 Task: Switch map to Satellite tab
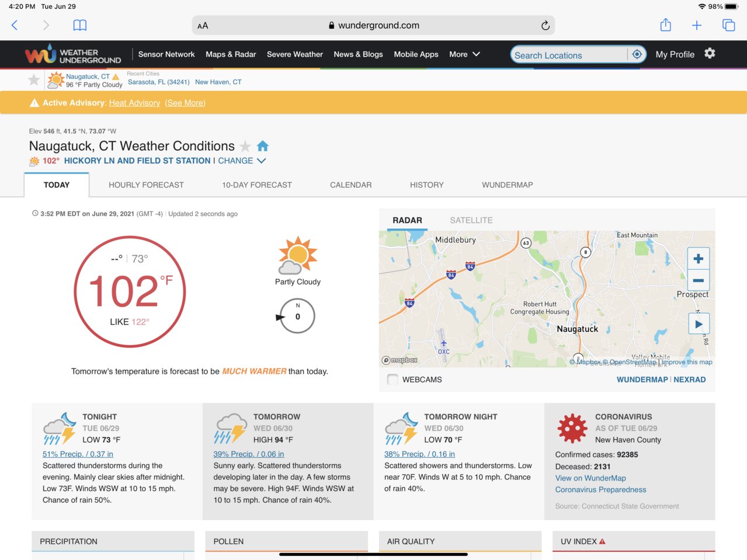pos(471,220)
